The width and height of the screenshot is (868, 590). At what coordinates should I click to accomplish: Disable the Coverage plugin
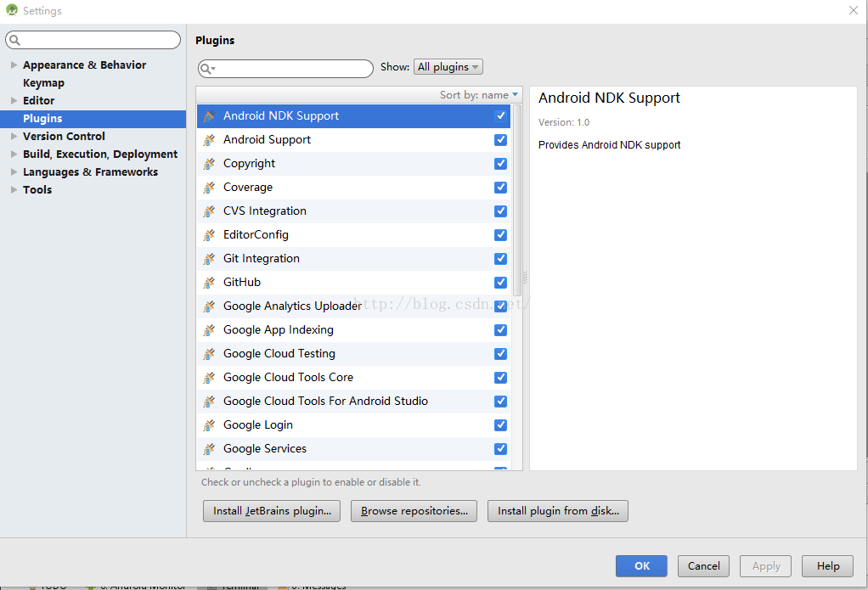tap(500, 187)
